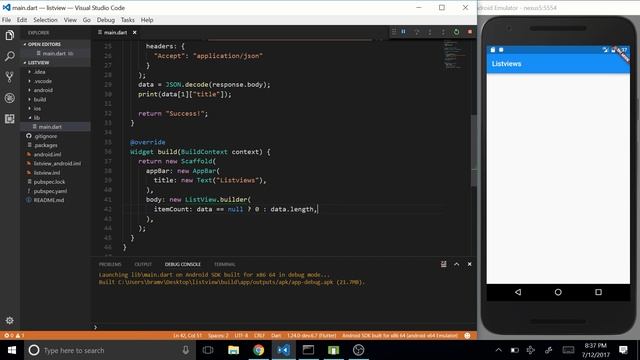Collapse the Open Editors section

tap(56, 44)
